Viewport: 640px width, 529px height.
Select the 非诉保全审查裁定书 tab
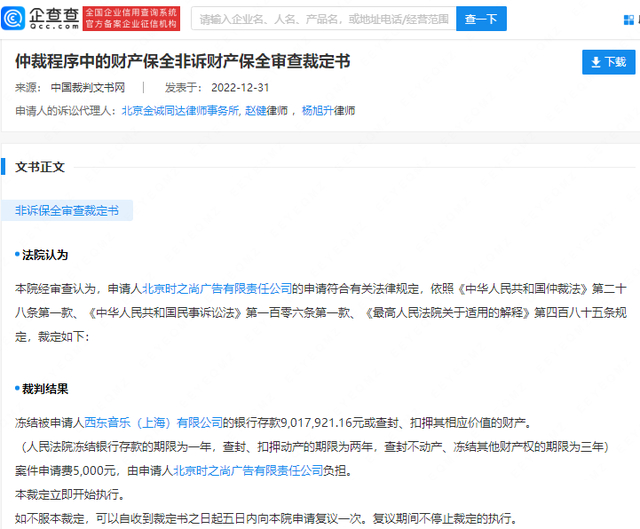coord(67,211)
